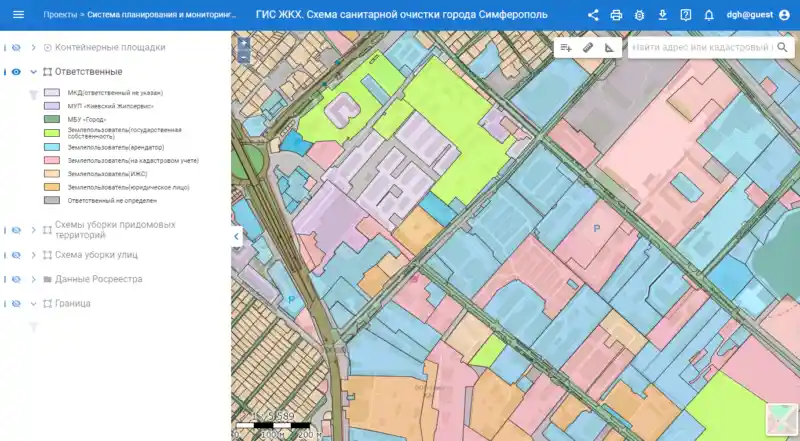Click legend text Землепользователь(юридическое лицо)
This screenshot has width=800, height=441.
(129, 187)
